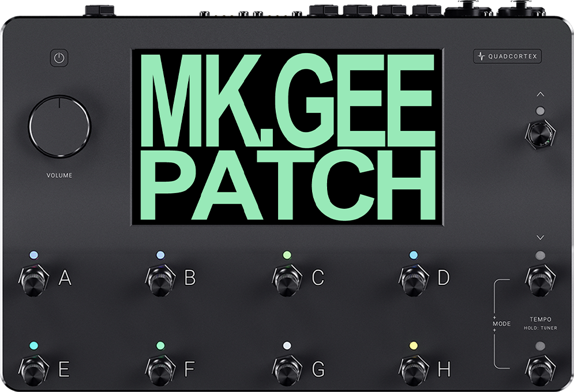
Task: Click the green LED above footswitch C
Action: pyautogui.click(x=287, y=255)
